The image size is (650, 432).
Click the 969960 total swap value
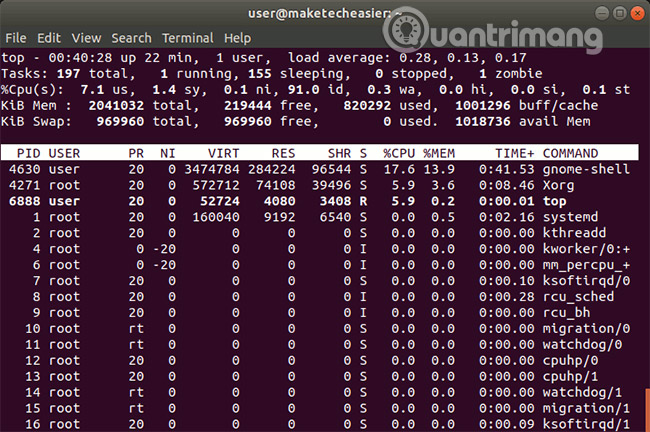120,121
